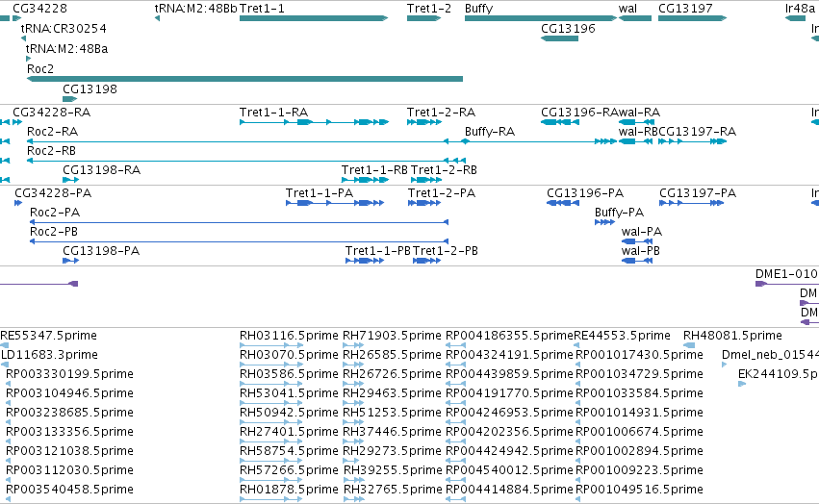Screen dimensions: 819x504
Task: Select the tRNA:M2:48Bb gene label
Action: [196, 9]
